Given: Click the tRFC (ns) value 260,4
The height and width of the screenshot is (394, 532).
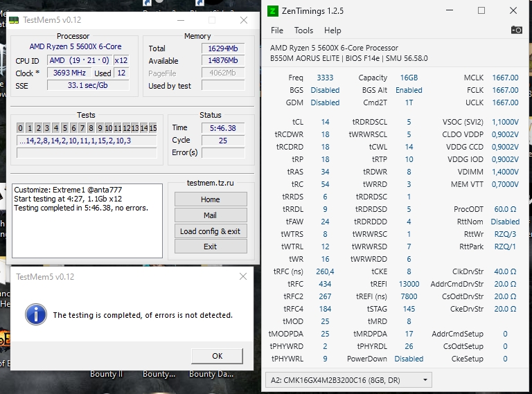Looking at the screenshot, I should tap(325, 271).
